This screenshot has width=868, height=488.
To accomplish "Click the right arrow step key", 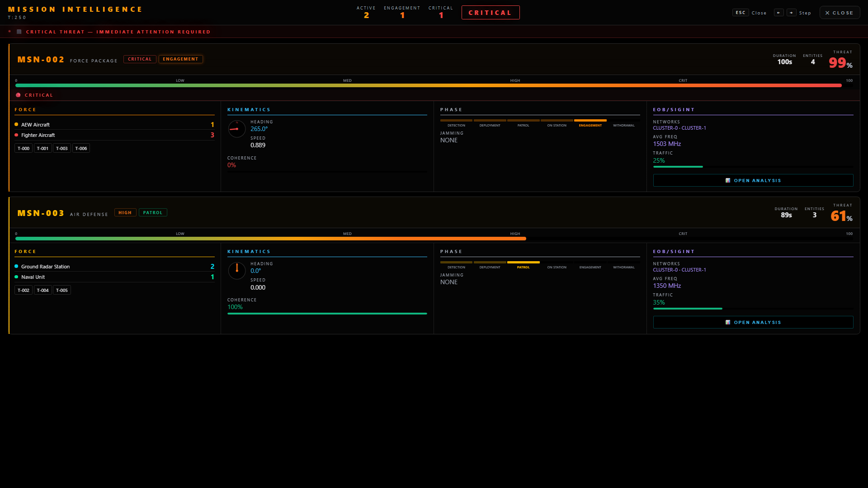I will tap(791, 13).
